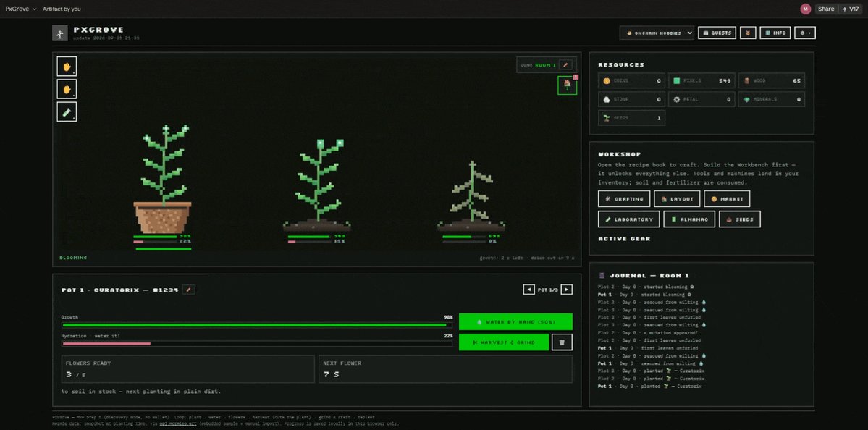Image resolution: width=868 pixels, height=430 pixels.
Task: Click the Minerals resource cell
Action: coord(772,100)
